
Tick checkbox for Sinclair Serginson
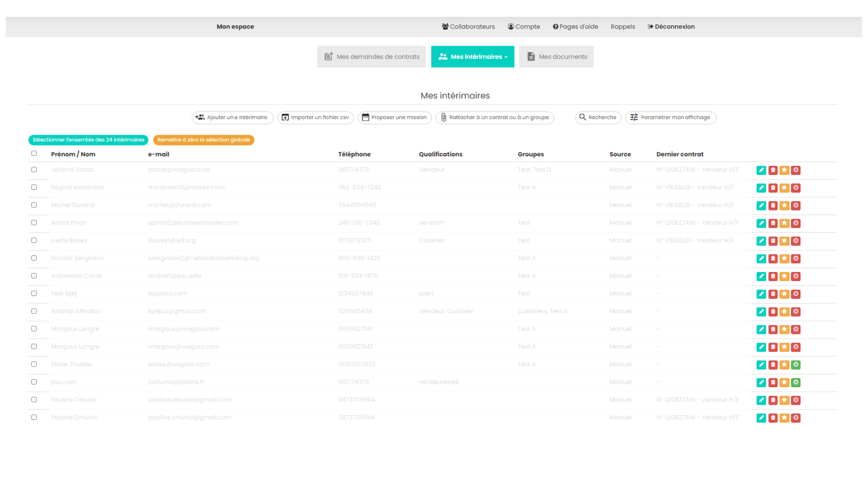coord(34,258)
